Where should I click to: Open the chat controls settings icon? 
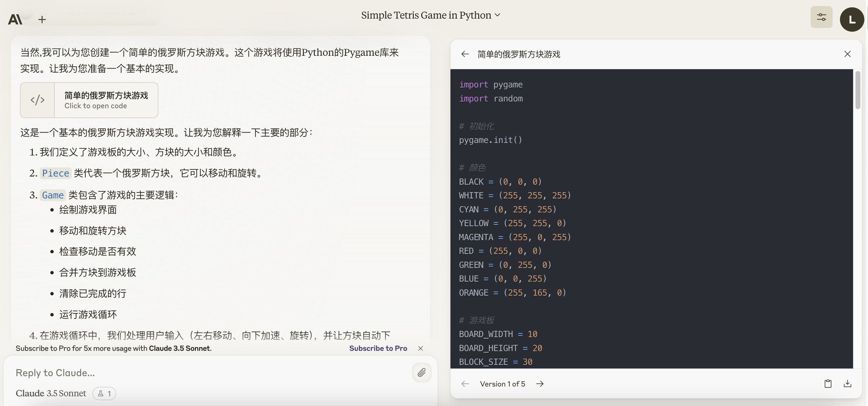821,17
